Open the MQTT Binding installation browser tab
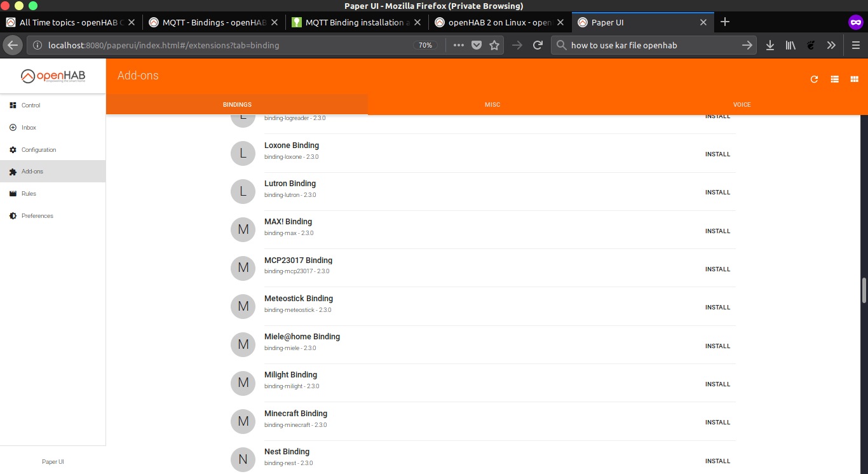The height and width of the screenshot is (474, 868). tap(356, 22)
